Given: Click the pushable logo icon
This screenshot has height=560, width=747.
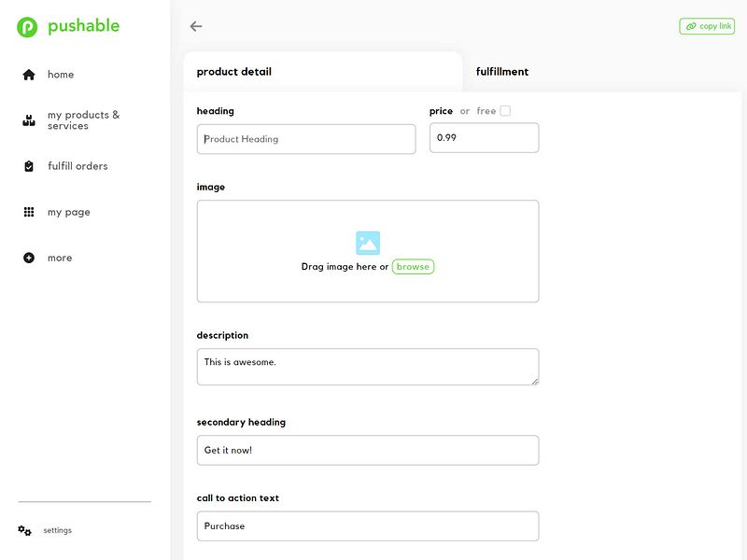Looking at the screenshot, I should tap(26, 25).
